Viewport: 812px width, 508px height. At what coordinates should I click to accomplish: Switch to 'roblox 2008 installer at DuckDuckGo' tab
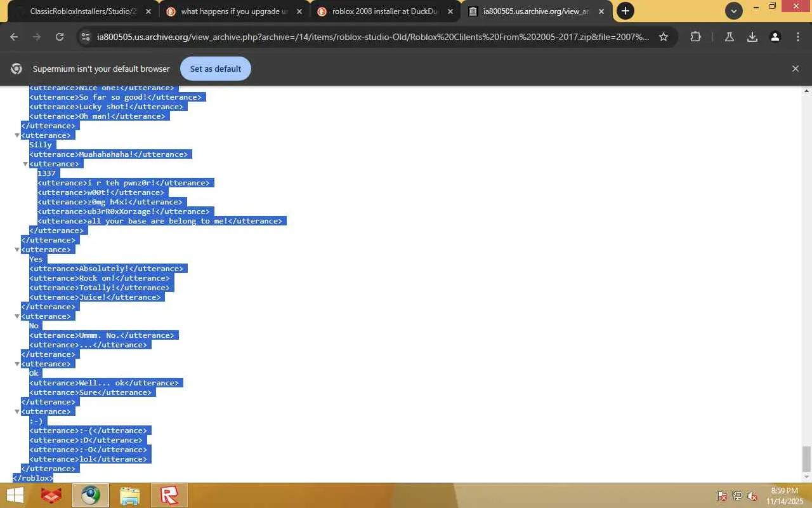click(x=386, y=11)
